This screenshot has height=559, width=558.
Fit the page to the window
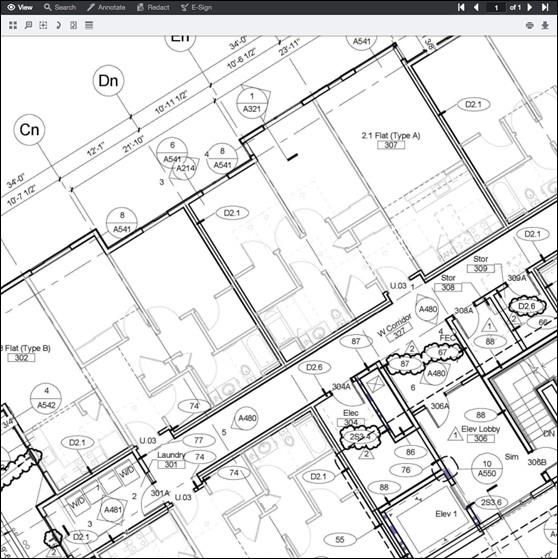tap(73, 25)
